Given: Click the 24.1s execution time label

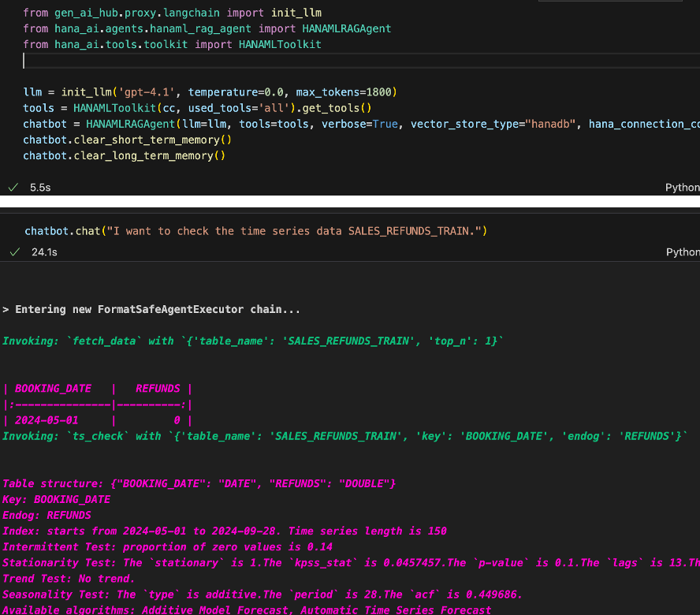Looking at the screenshot, I should click(44, 252).
